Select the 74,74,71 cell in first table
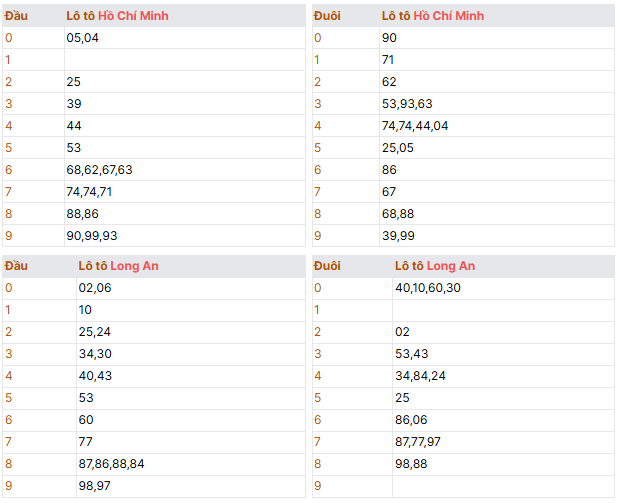The height and width of the screenshot is (503, 620). tap(185, 192)
